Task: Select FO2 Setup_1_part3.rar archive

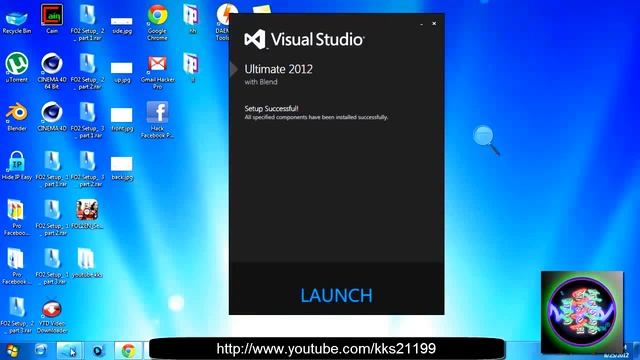Action: pos(52,266)
